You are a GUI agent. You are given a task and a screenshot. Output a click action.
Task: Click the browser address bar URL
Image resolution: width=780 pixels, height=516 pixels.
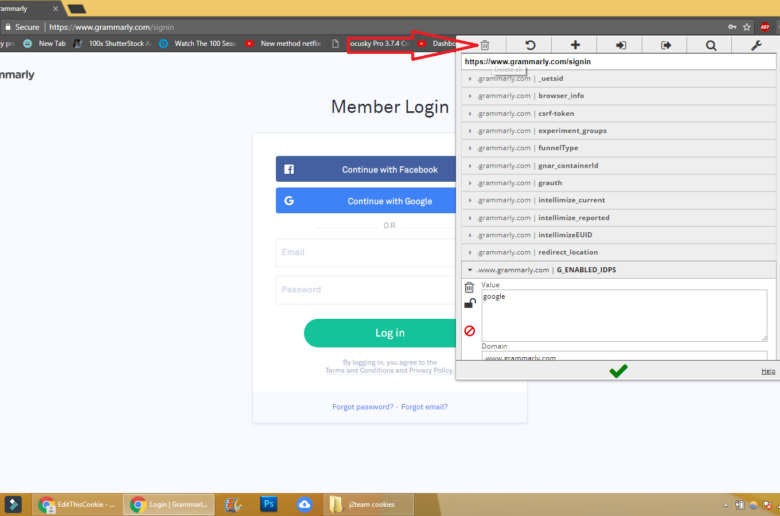coord(111,27)
